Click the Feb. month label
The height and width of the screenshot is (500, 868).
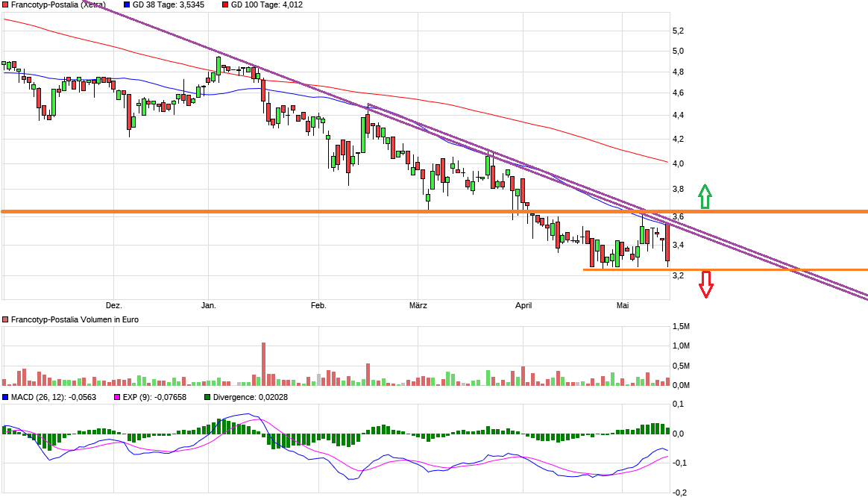318,305
